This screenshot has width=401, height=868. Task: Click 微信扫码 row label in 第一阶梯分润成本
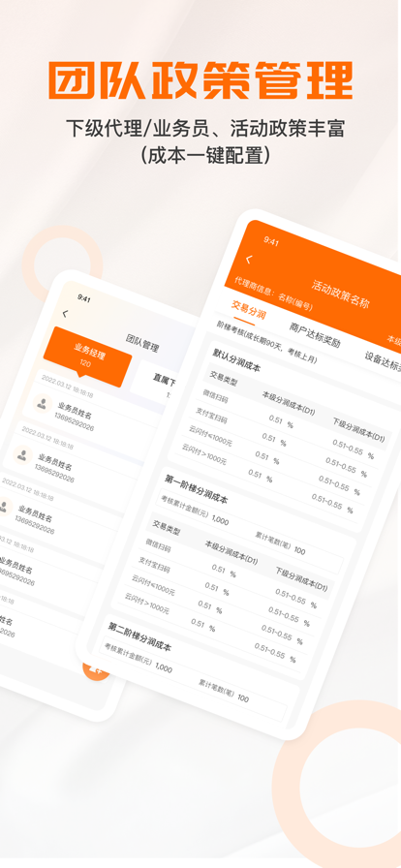(157, 544)
